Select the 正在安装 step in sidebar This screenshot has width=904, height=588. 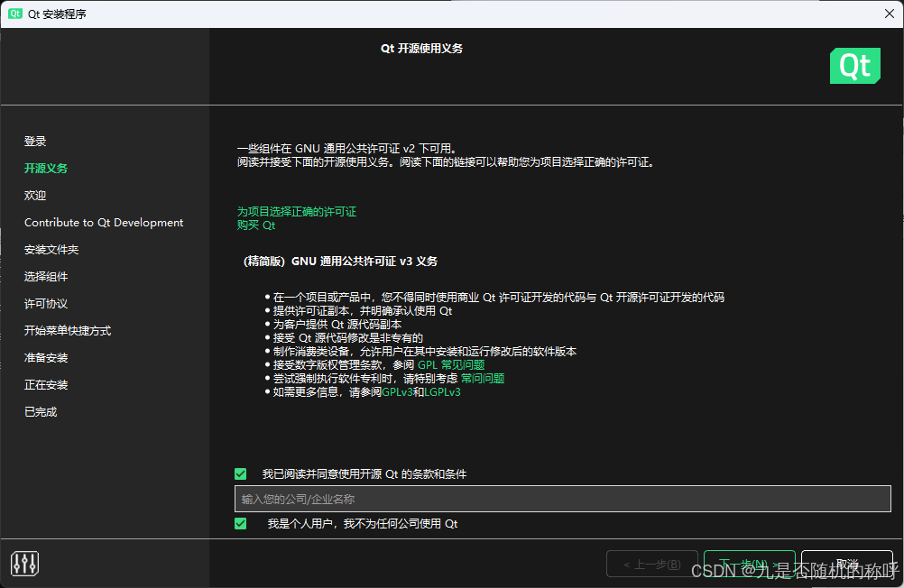click(x=46, y=385)
